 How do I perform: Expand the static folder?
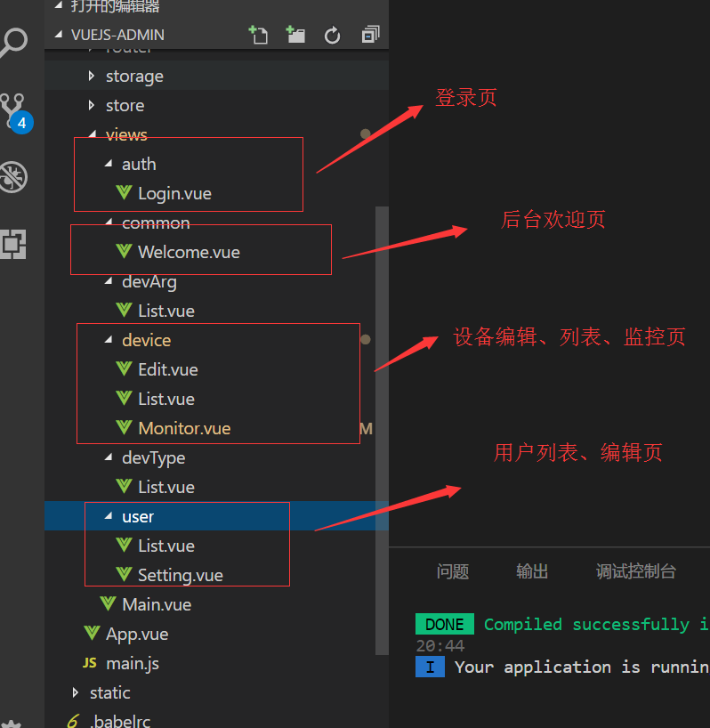click(x=109, y=693)
